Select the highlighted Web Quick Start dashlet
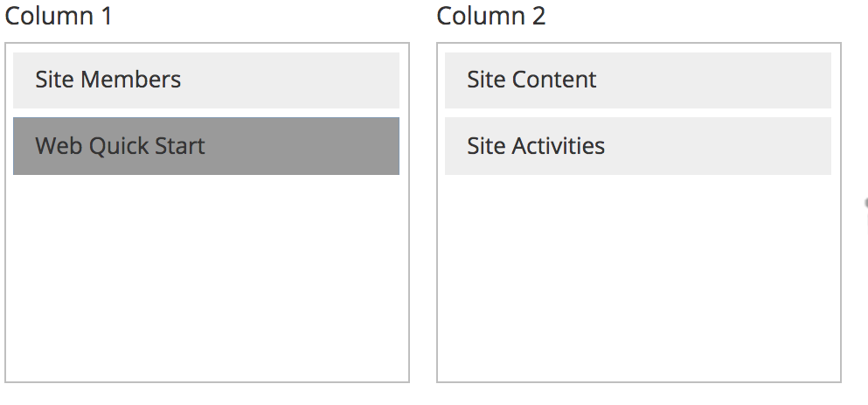The width and height of the screenshot is (868, 405). coord(206,146)
